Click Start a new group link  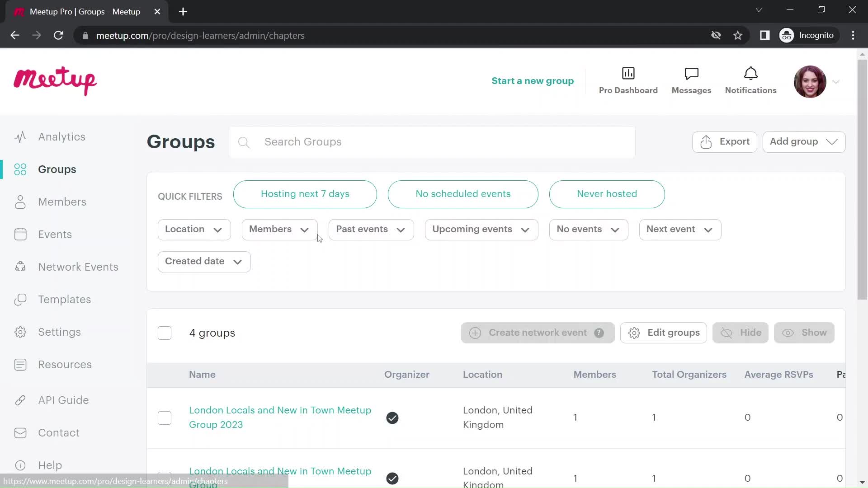[533, 81]
